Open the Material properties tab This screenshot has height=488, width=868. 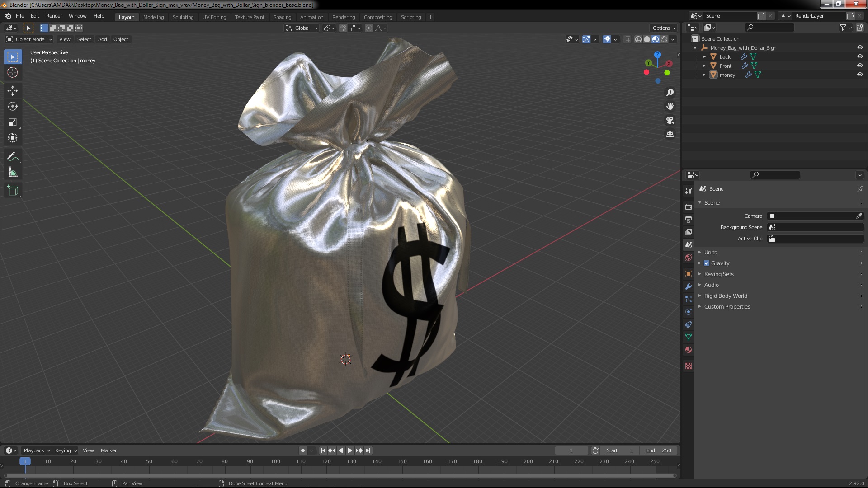(689, 350)
